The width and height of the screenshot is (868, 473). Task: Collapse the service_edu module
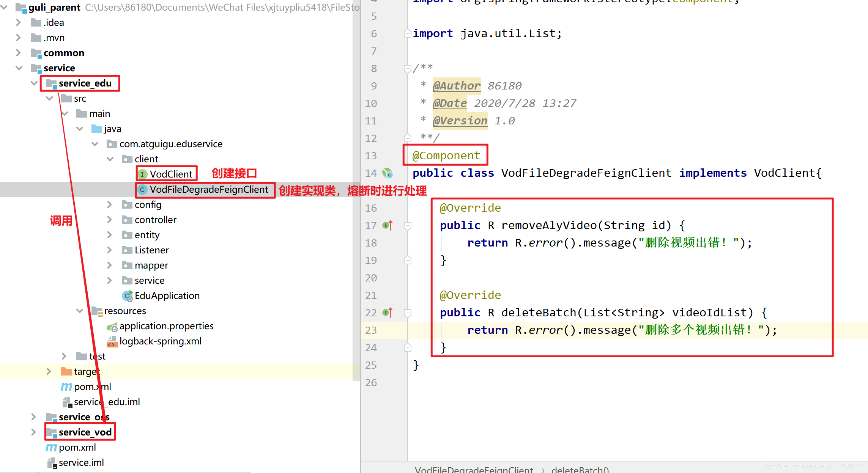click(x=34, y=83)
